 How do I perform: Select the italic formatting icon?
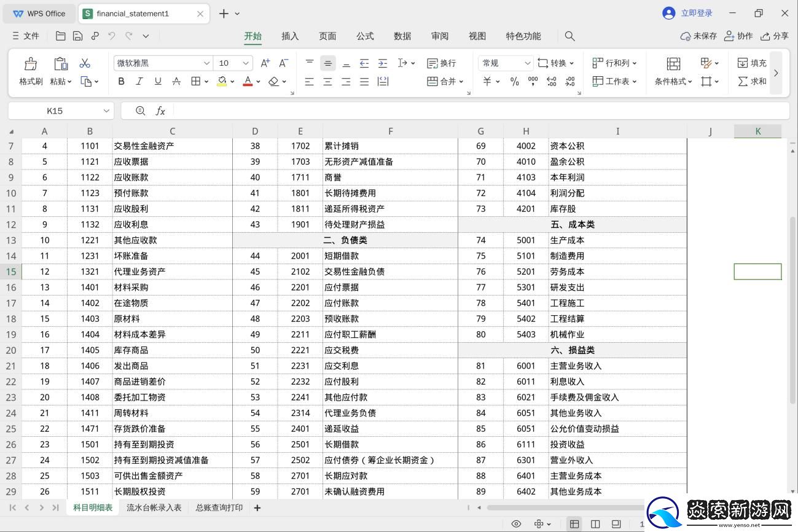click(139, 80)
